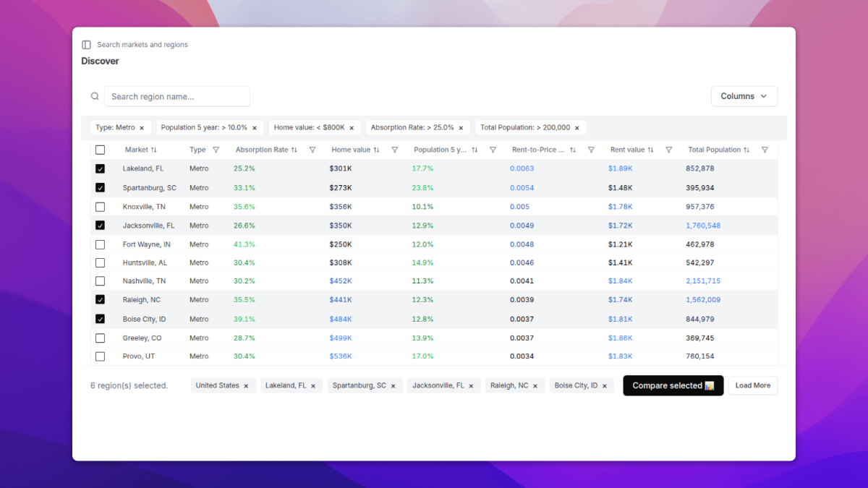Sort by Market column arrows
This screenshot has width=868, height=488.
[153, 150]
